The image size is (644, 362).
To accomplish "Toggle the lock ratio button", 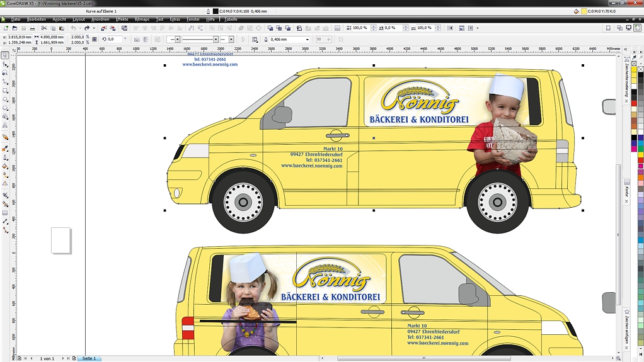I will point(95,40).
